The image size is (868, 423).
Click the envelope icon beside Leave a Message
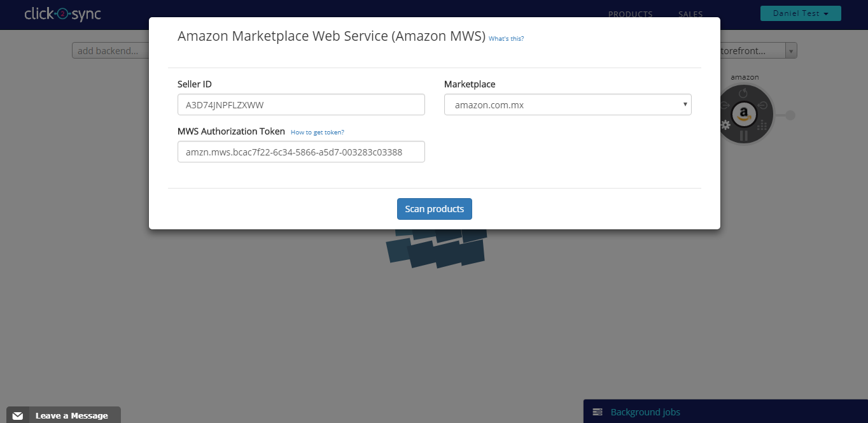point(18,415)
